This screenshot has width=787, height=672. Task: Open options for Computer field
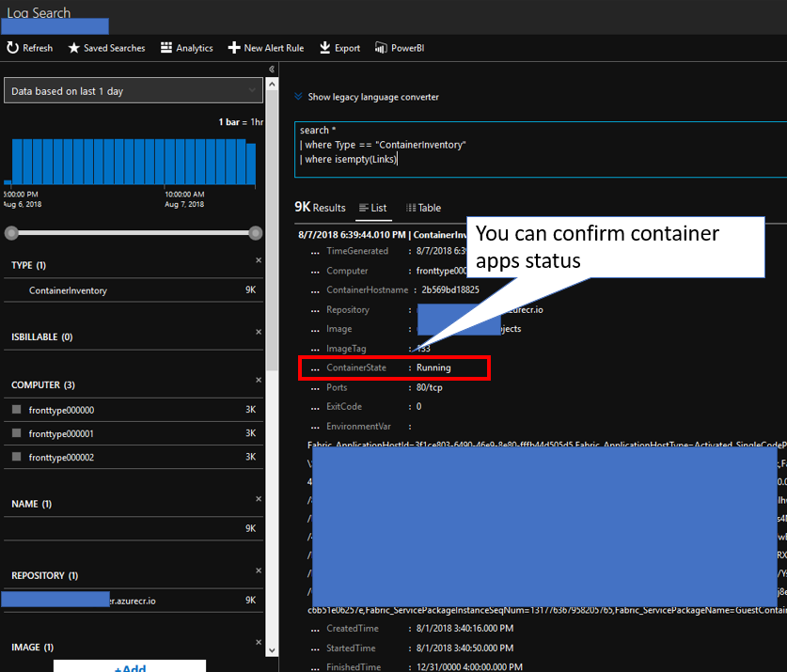(x=315, y=272)
